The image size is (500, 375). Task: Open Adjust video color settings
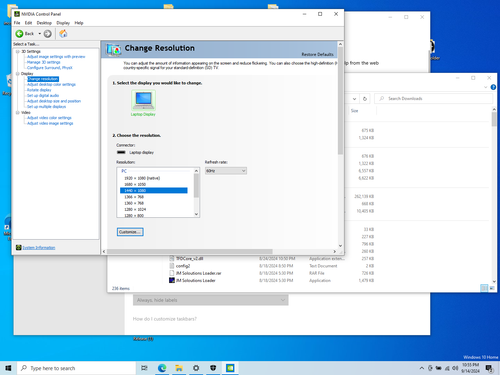click(49, 118)
